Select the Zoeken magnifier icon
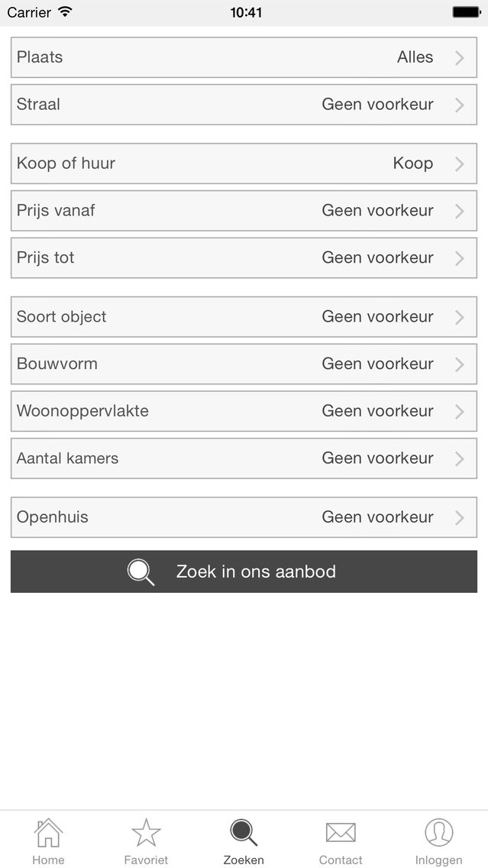The width and height of the screenshot is (488, 868). [244, 833]
